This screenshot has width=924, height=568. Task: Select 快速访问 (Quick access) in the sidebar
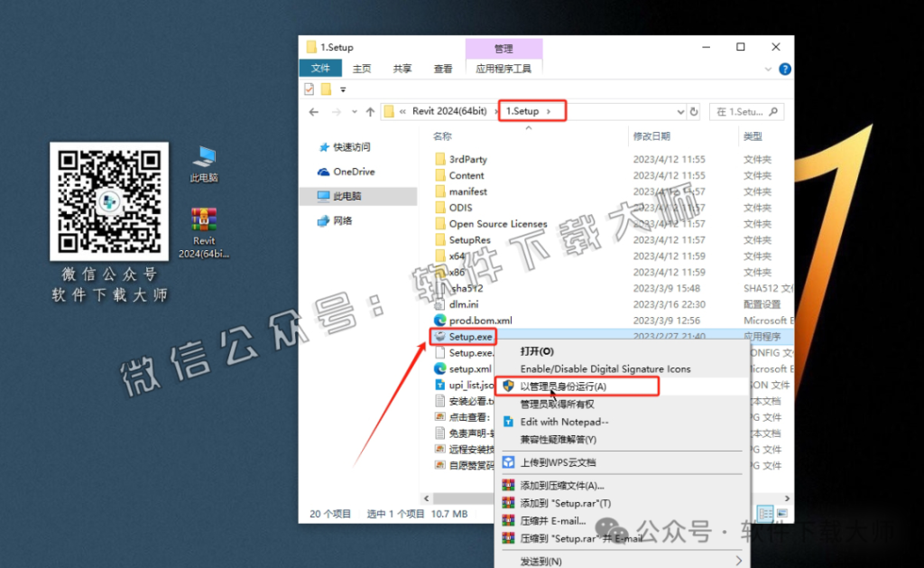coord(357,146)
